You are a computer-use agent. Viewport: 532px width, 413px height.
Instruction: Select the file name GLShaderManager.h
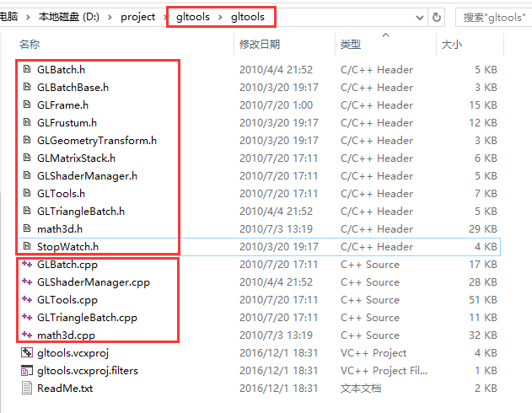87,175
